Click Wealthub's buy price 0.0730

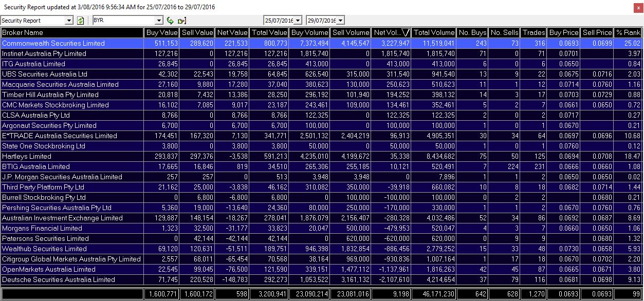click(x=568, y=249)
